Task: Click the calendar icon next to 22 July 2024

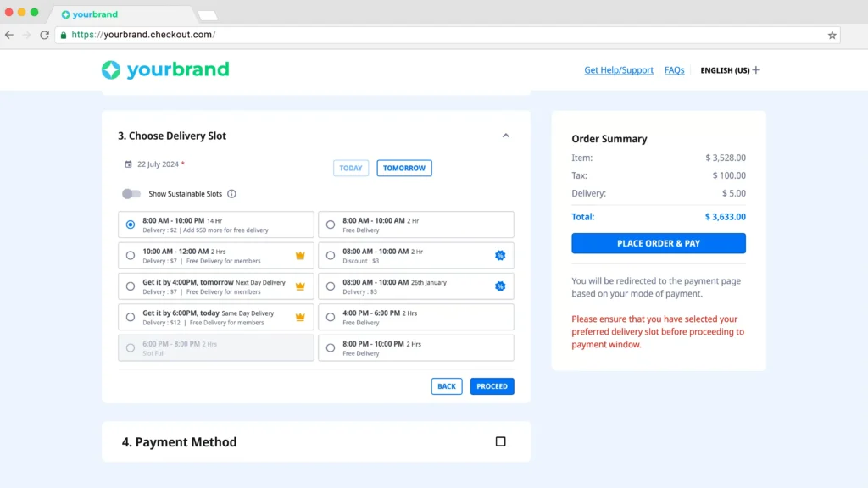Action: click(x=128, y=164)
